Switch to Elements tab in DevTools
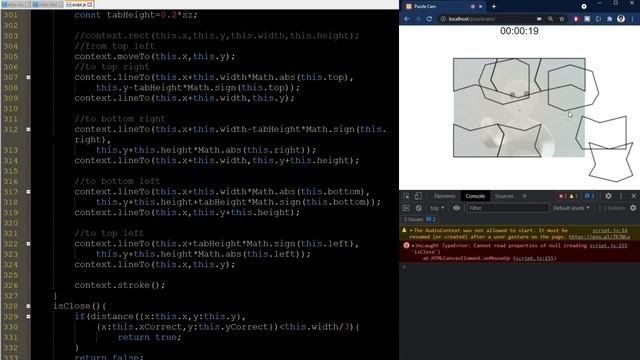This screenshot has width=640, height=360. click(x=444, y=196)
